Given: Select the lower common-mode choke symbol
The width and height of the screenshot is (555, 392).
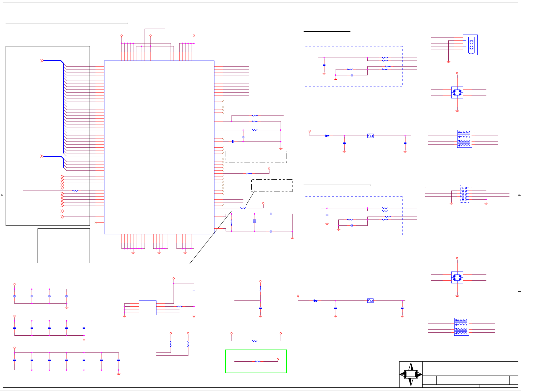Looking at the screenshot, I should point(461,327).
